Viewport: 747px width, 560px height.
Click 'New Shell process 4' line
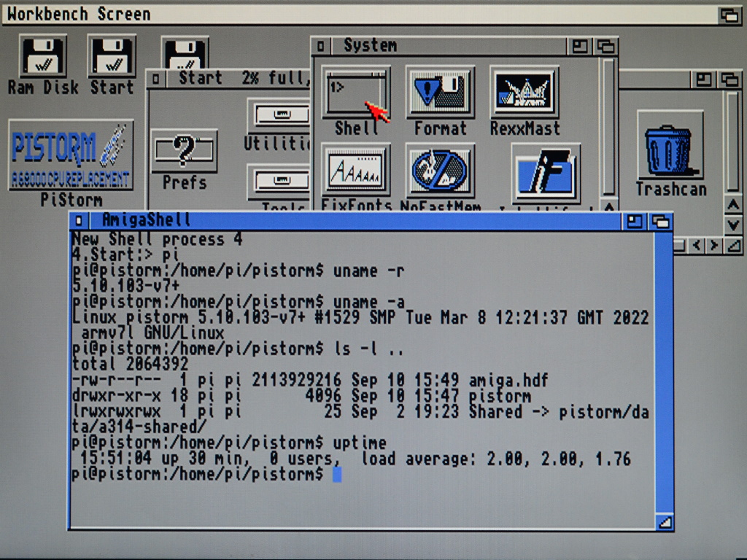tap(157, 239)
